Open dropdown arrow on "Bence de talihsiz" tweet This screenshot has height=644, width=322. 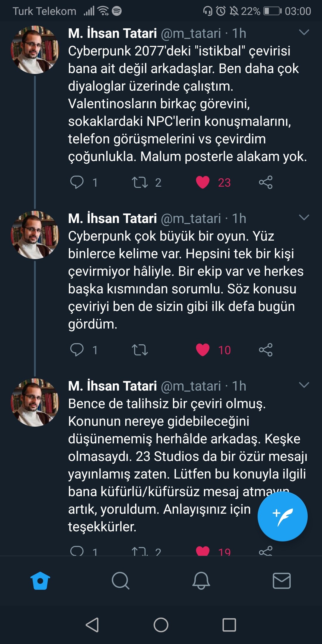(304, 385)
